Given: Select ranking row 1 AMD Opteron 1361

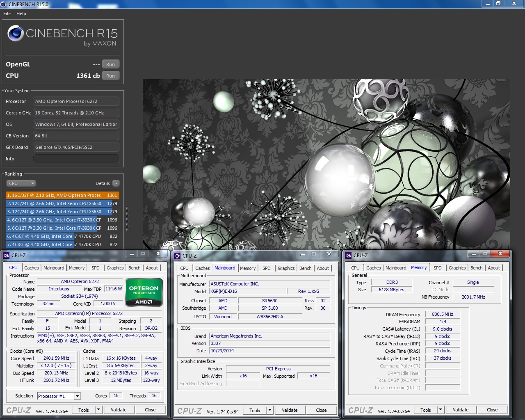Looking at the screenshot, I should tap(62, 195).
